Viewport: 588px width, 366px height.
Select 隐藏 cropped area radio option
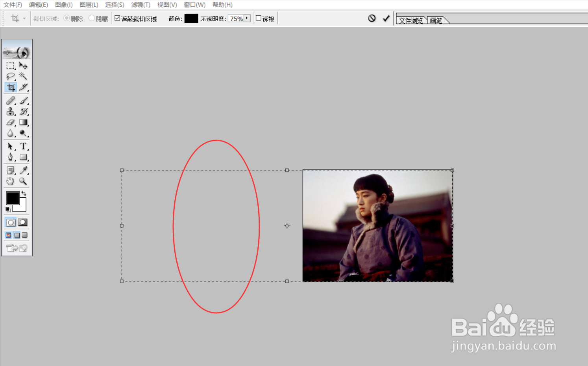coord(92,18)
